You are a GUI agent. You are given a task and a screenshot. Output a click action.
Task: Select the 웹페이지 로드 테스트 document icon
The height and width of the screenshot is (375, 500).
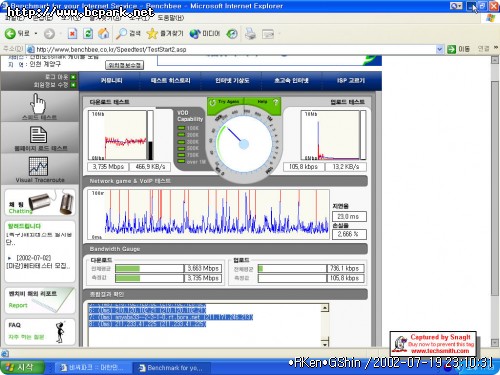click(x=38, y=135)
